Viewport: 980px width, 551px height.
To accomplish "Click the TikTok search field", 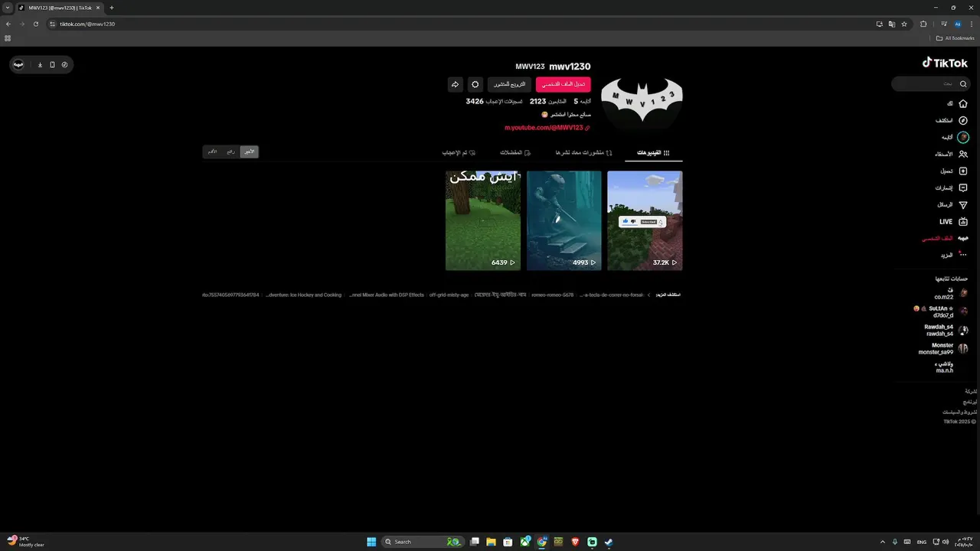I will coord(932,84).
